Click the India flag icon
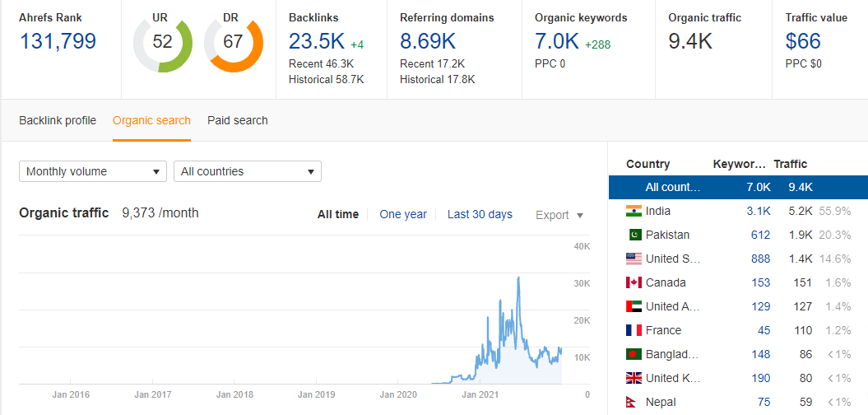Screen dimensions: 868x415 (x=634, y=211)
